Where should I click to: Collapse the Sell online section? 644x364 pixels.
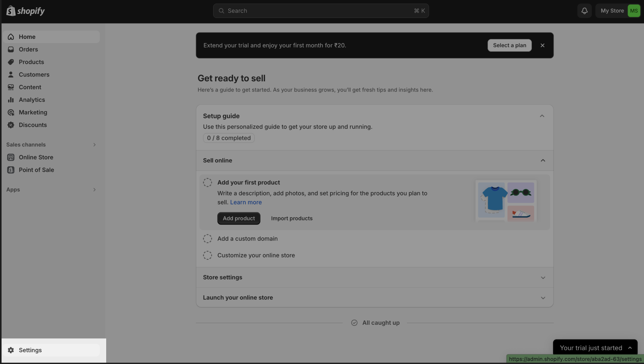tap(543, 160)
